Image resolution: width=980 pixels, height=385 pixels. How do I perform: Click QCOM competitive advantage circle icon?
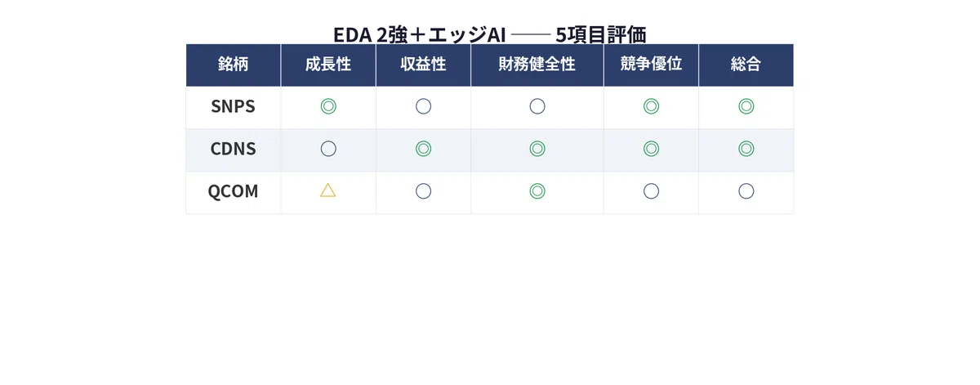pos(651,191)
